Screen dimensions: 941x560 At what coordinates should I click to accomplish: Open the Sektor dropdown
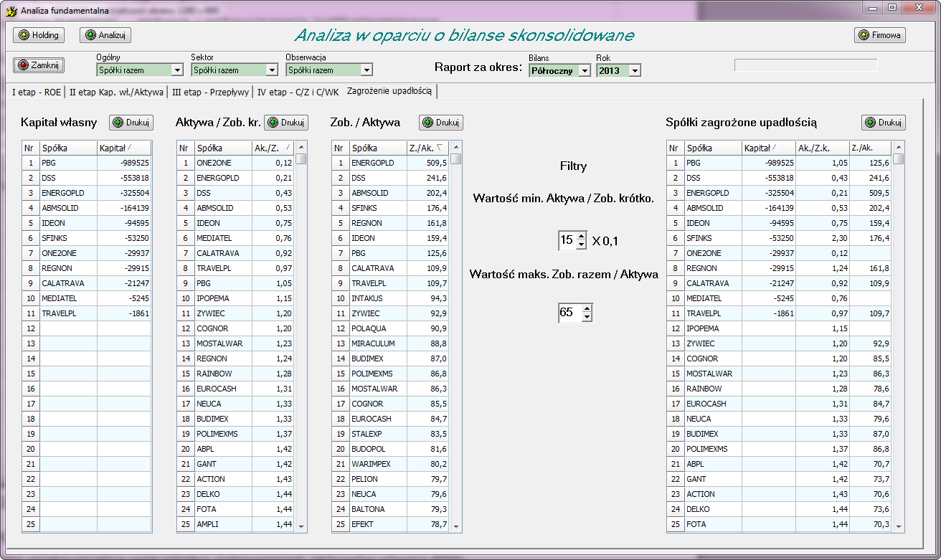[x=272, y=70]
